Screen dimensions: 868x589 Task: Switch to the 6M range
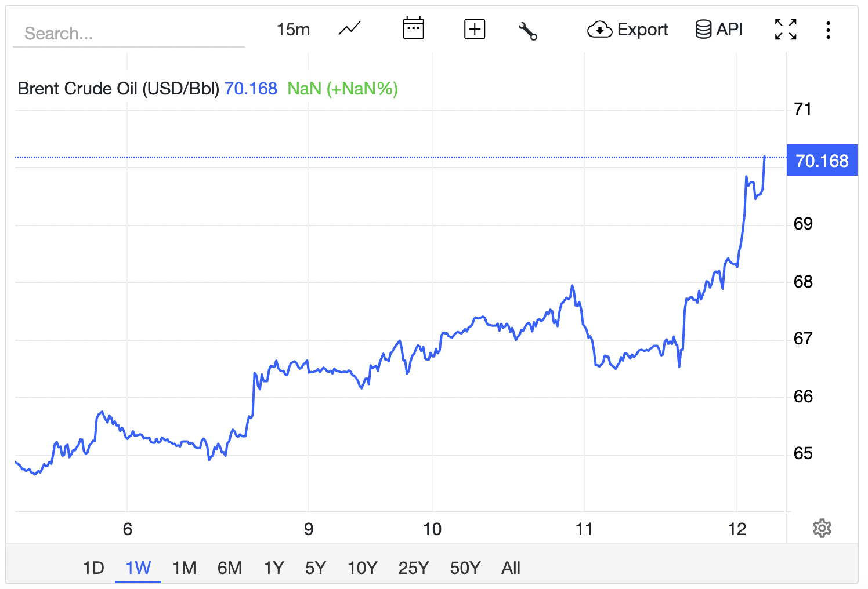tap(230, 568)
